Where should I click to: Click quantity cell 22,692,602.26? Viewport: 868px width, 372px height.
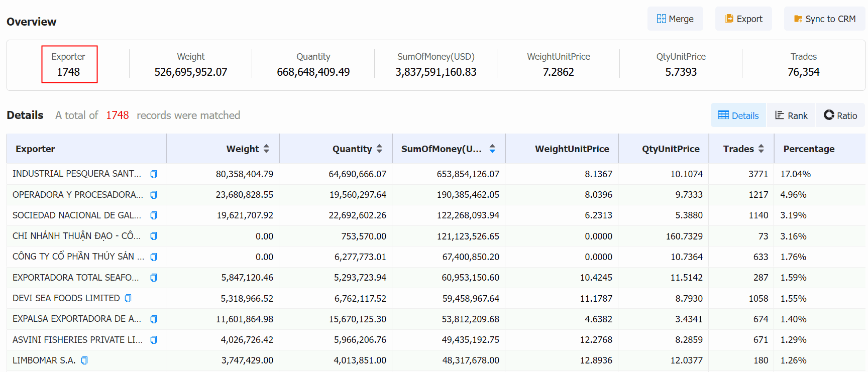tap(358, 215)
